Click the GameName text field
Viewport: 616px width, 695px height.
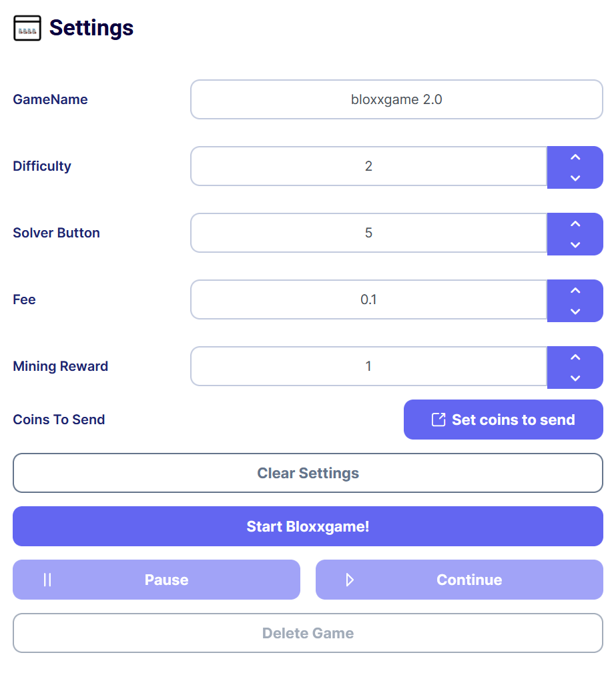396,99
